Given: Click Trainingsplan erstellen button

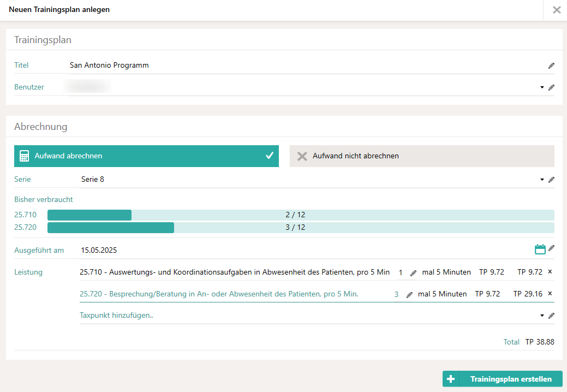Looking at the screenshot, I should 503,379.
